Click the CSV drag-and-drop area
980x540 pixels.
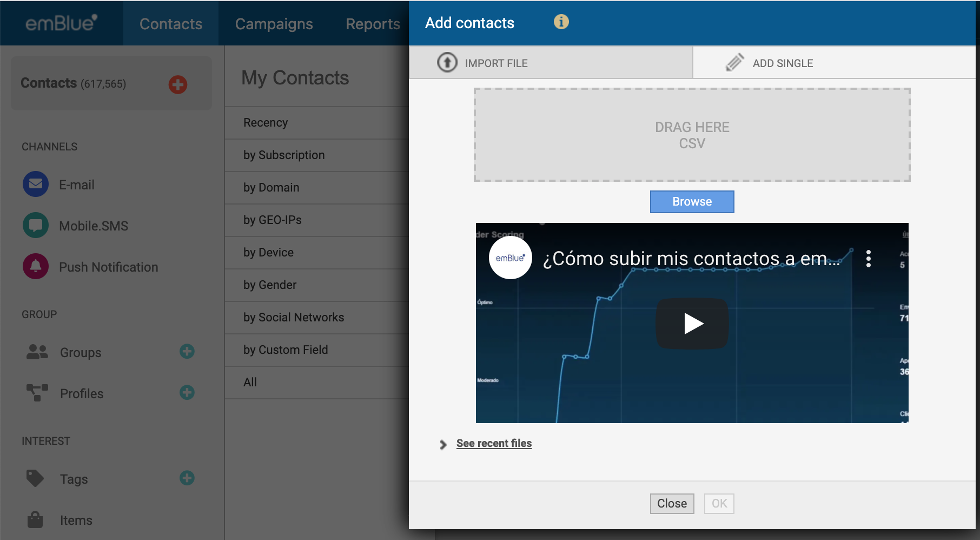[x=692, y=135]
